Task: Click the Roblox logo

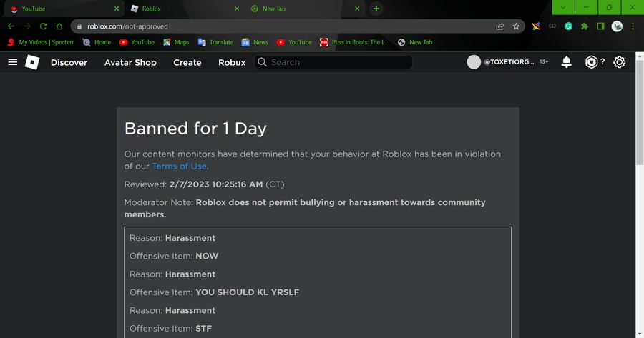Action: (32, 62)
